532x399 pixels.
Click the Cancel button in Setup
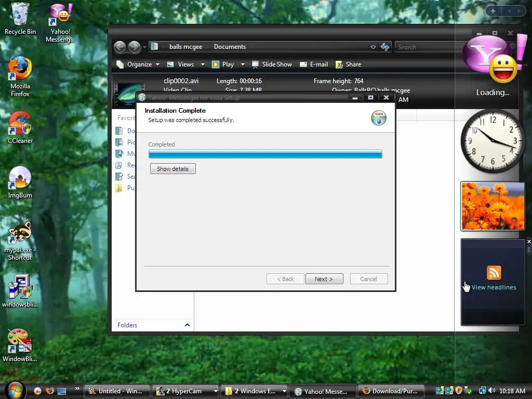[x=369, y=279]
